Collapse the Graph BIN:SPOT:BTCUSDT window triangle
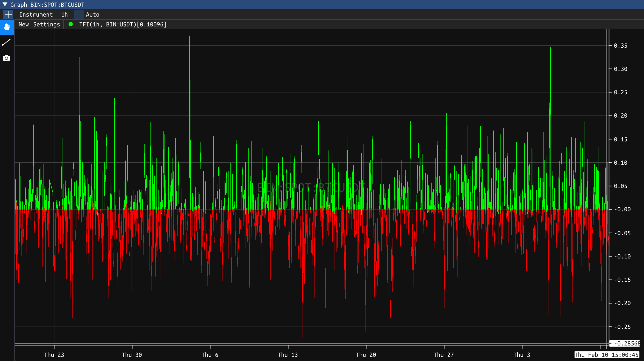This screenshot has width=644, height=361. pyautogui.click(x=5, y=4)
